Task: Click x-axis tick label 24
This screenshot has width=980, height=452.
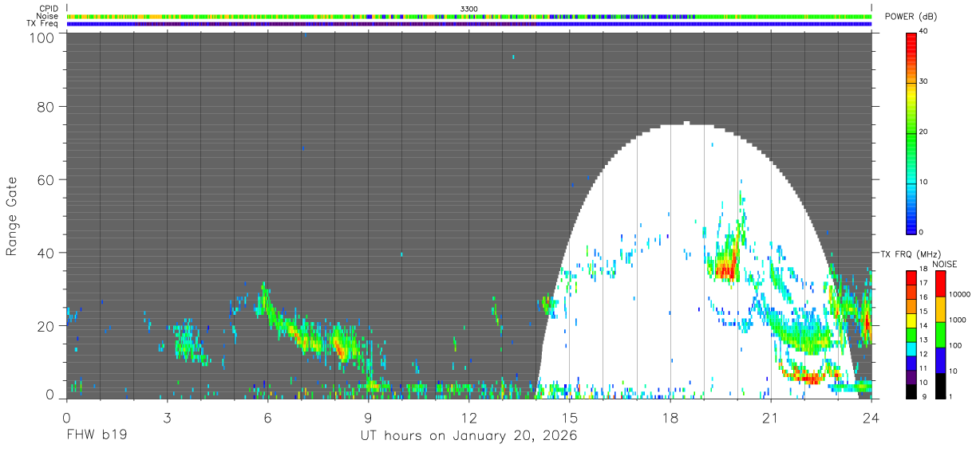Action: (x=871, y=417)
